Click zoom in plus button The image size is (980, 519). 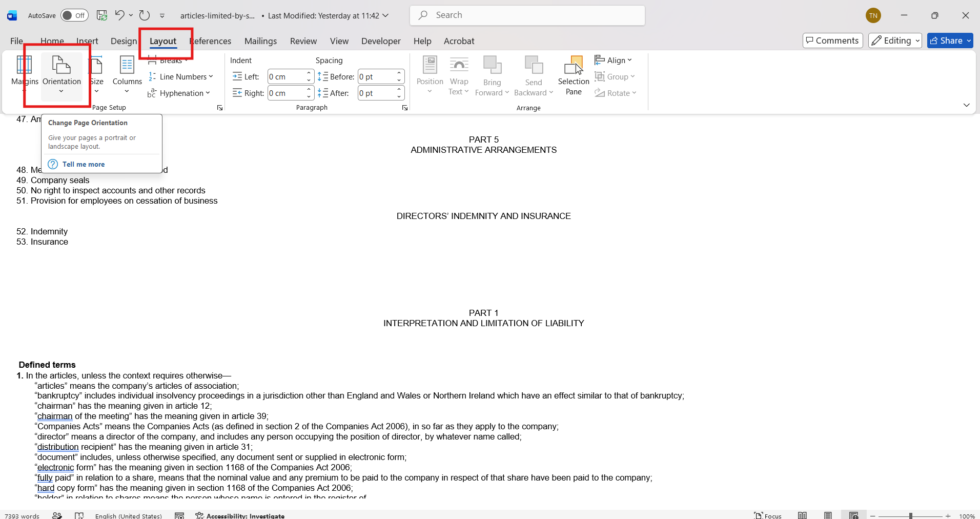(x=948, y=516)
